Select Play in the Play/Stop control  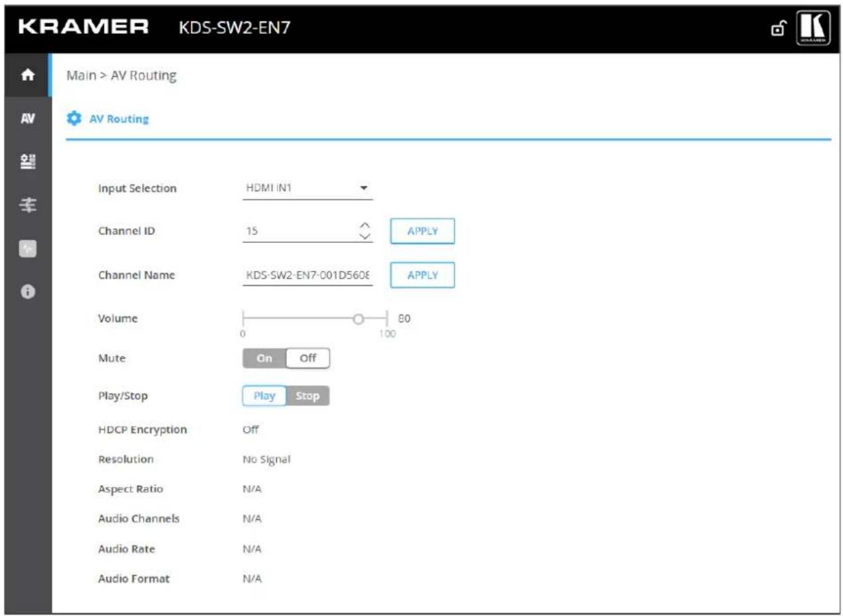click(x=264, y=396)
